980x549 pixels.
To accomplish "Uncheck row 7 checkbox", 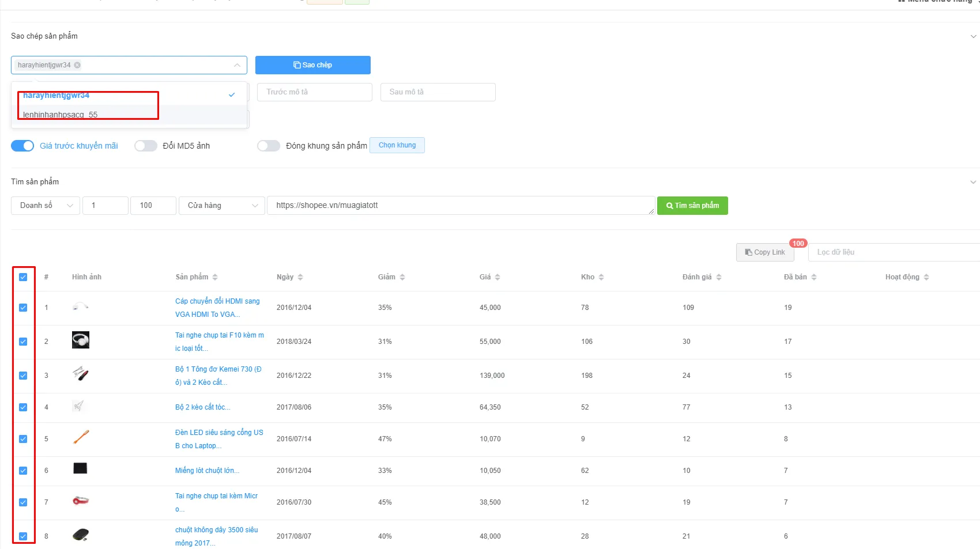I will click(x=23, y=502).
